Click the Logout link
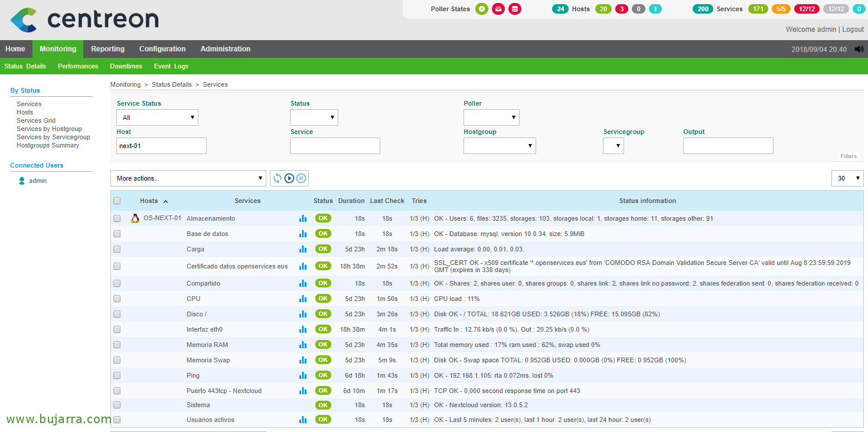868x432 pixels. pyautogui.click(x=853, y=30)
